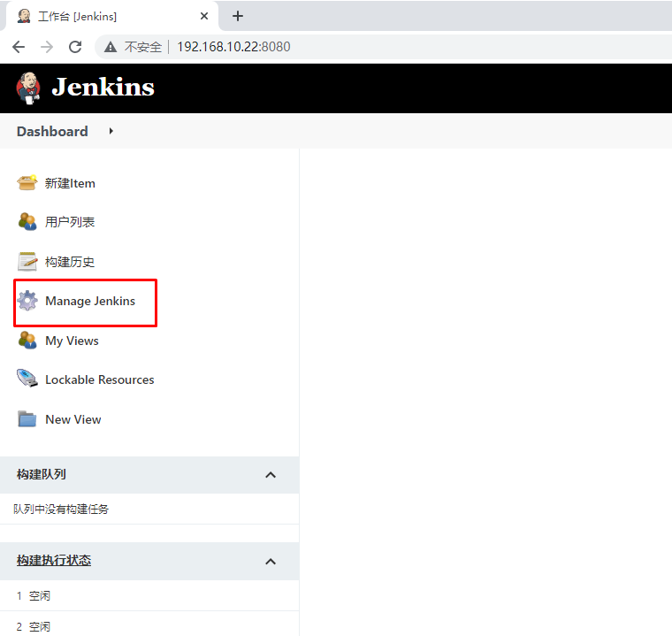
Task: Go back with the browser back arrow
Action: point(19,47)
